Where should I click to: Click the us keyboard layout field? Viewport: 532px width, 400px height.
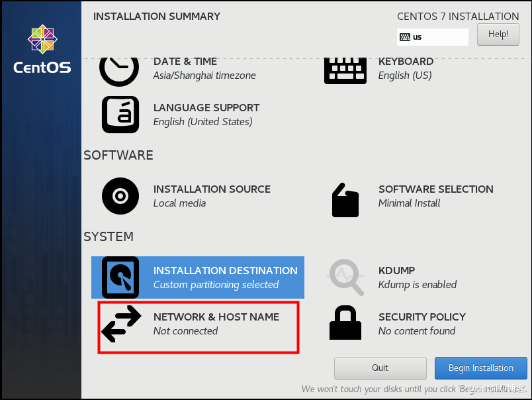pyautogui.click(x=433, y=37)
